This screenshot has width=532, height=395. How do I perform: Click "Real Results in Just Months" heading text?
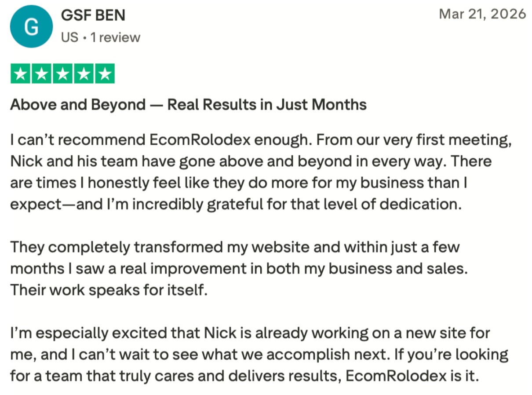click(x=267, y=105)
